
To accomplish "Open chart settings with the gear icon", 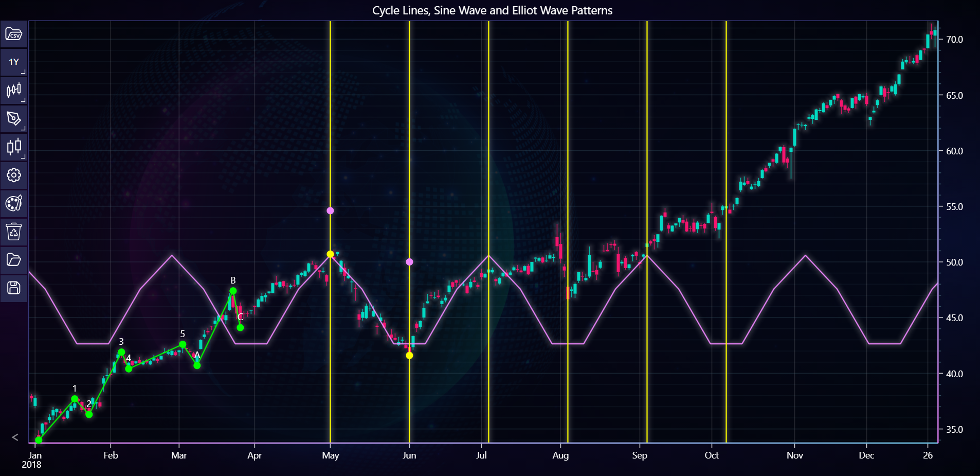I will point(14,175).
